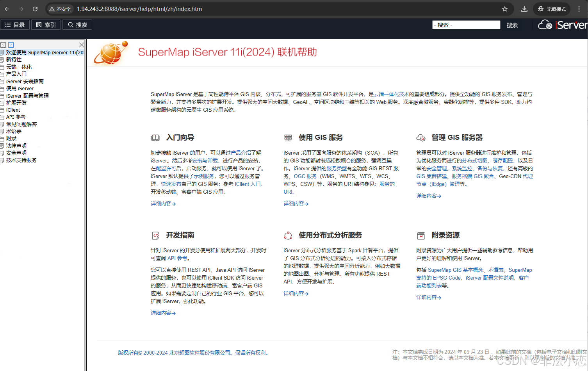This screenshot has height=371, width=588.
Task: Open the iServer 配置文件说明 link
Action: (x=490, y=278)
